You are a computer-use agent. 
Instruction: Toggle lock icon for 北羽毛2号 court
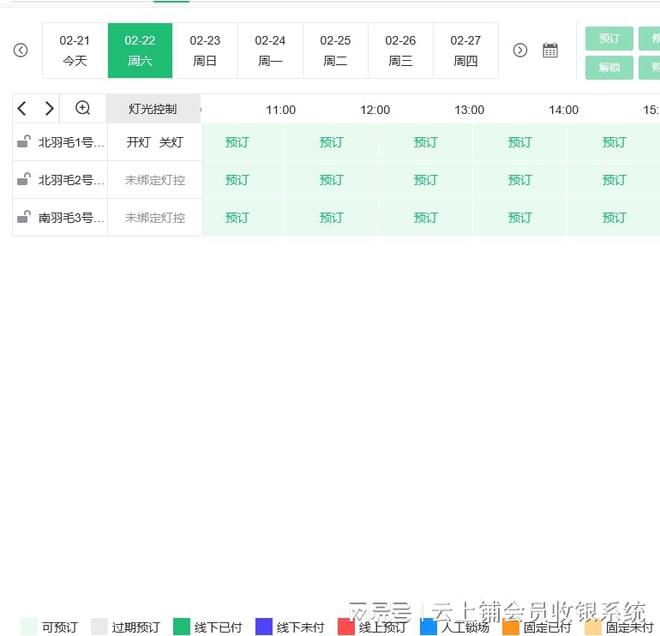[x=24, y=179]
